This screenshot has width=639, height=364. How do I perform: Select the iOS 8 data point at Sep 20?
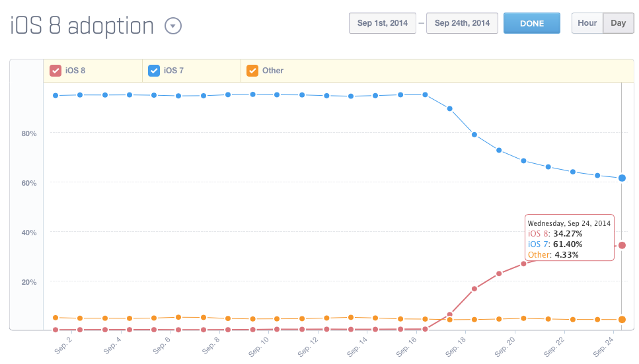[523, 264]
